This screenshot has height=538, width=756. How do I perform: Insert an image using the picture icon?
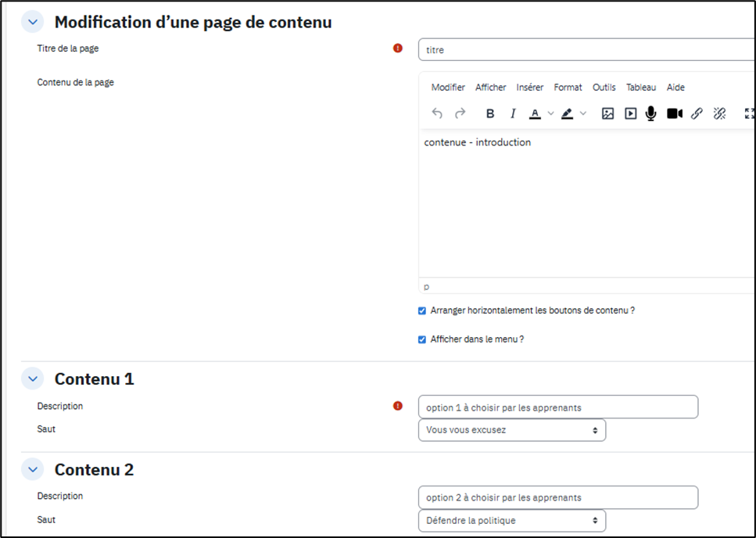click(x=607, y=113)
